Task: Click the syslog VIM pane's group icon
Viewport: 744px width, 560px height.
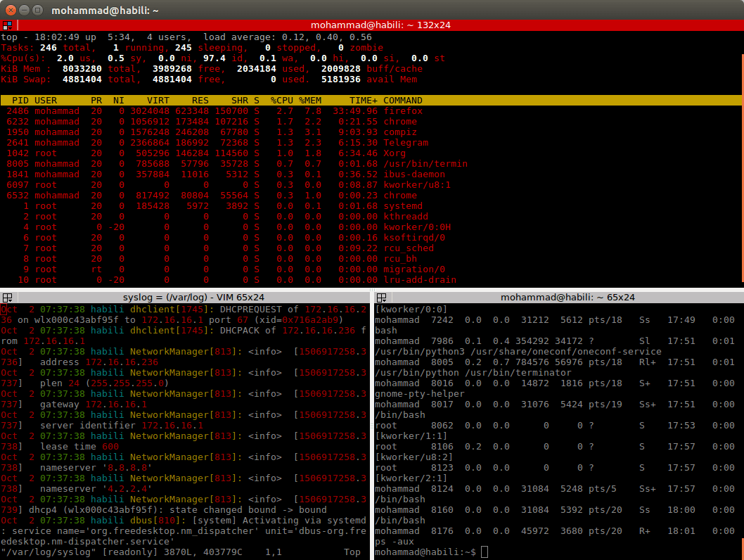Action: (6, 298)
